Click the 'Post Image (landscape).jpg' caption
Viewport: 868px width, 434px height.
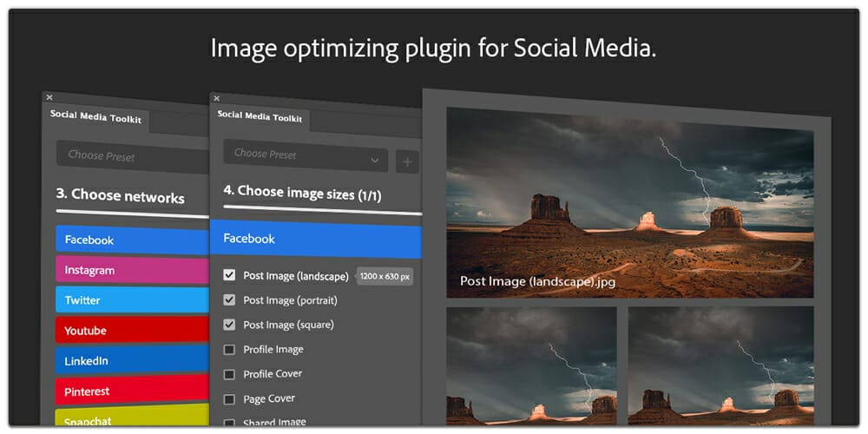(537, 281)
